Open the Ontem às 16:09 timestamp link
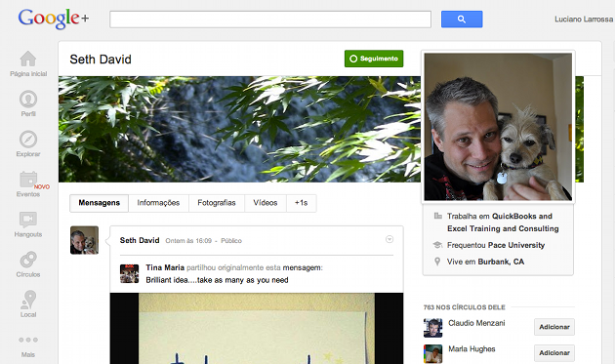This screenshot has height=364, width=615. coord(188,241)
